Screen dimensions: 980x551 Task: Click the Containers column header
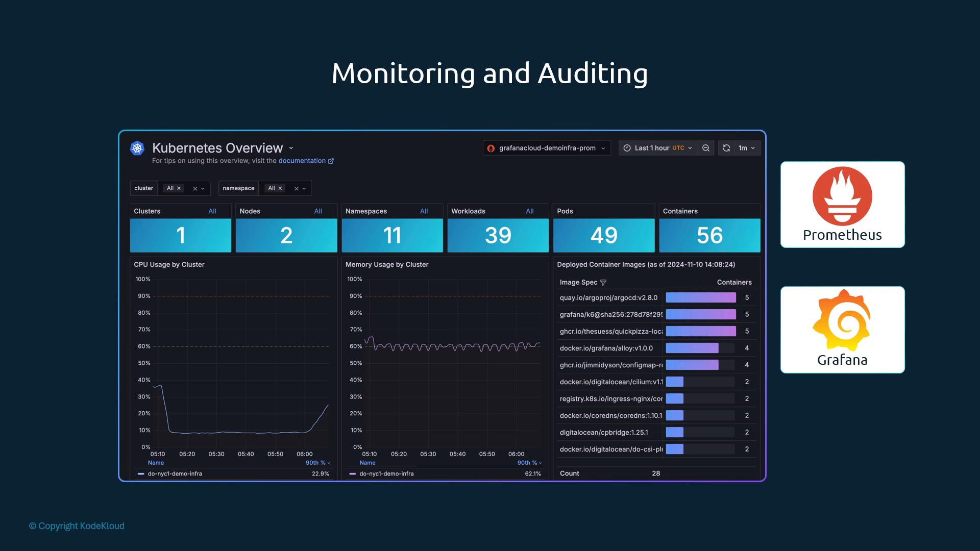tap(734, 282)
